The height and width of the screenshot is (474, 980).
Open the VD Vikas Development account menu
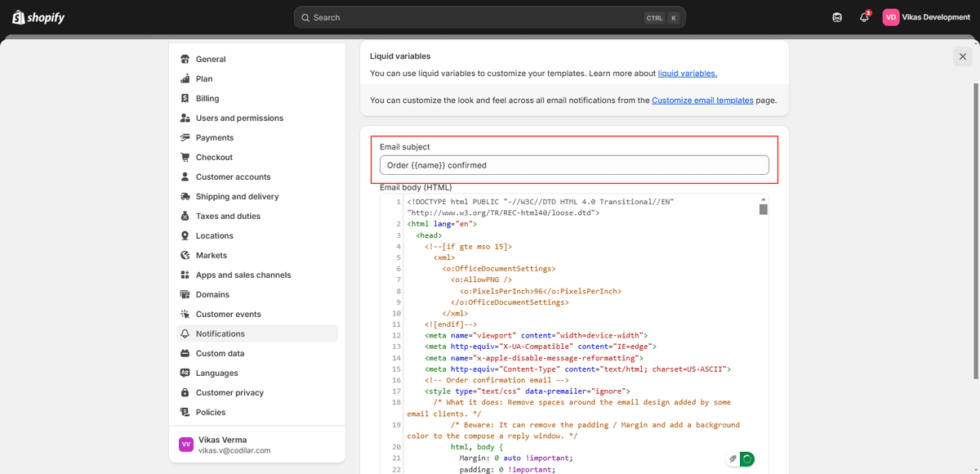pos(927,17)
